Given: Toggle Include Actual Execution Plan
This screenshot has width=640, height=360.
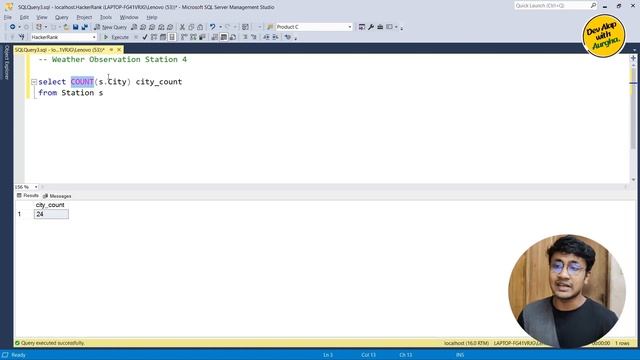Looking at the screenshot, I should (184, 37).
